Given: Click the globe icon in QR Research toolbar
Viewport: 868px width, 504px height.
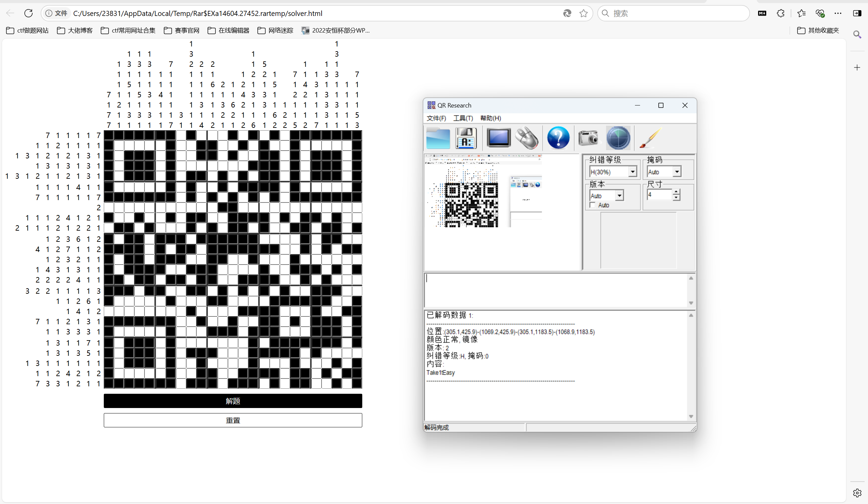Looking at the screenshot, I should click(x=618, y=138).
